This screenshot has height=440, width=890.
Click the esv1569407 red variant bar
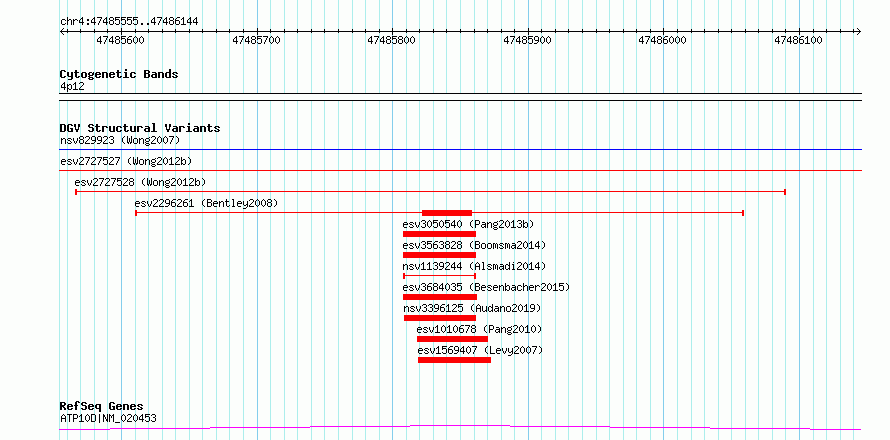pyautogui.click(x=454, y=360)
